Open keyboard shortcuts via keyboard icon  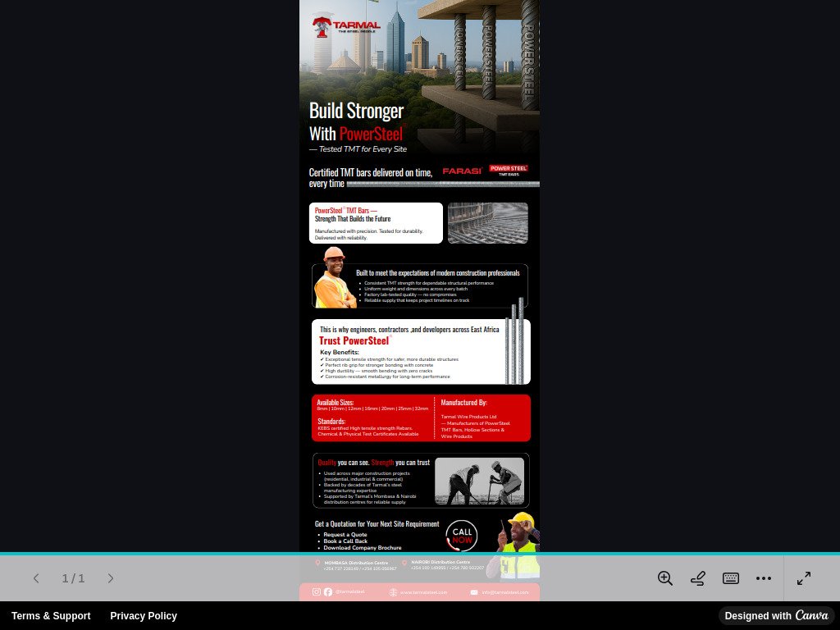(731, 578)
